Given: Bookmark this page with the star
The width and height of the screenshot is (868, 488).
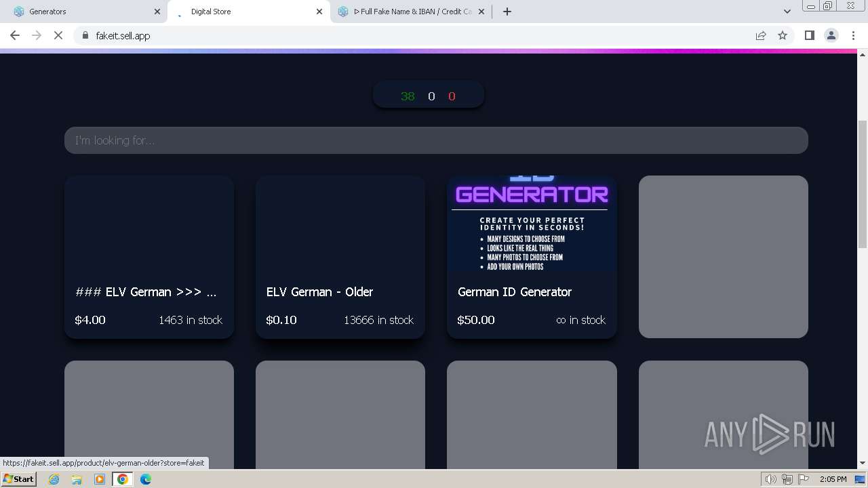Looking at the screenshot, I should pos(783,35).
